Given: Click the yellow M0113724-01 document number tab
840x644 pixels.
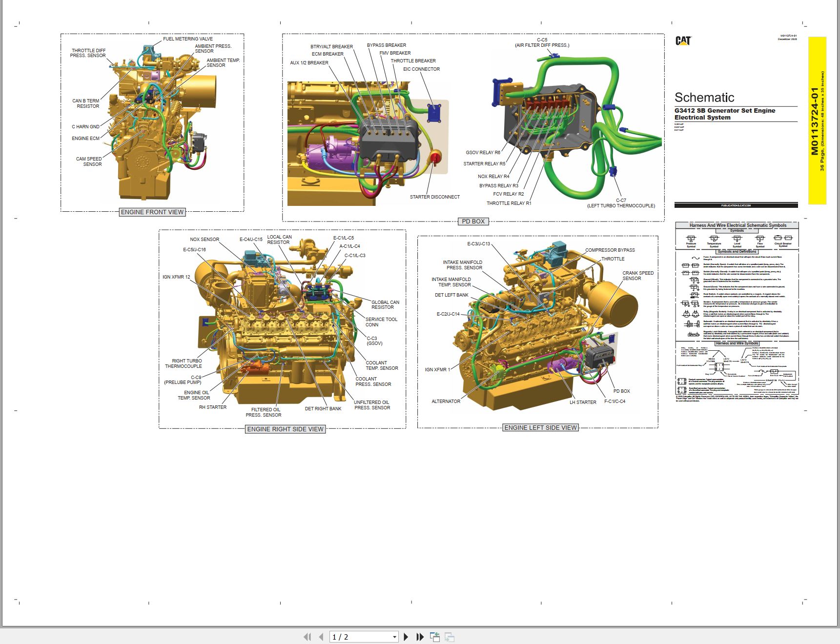Looking at the screenshot, I should click(x=817, y=121).
